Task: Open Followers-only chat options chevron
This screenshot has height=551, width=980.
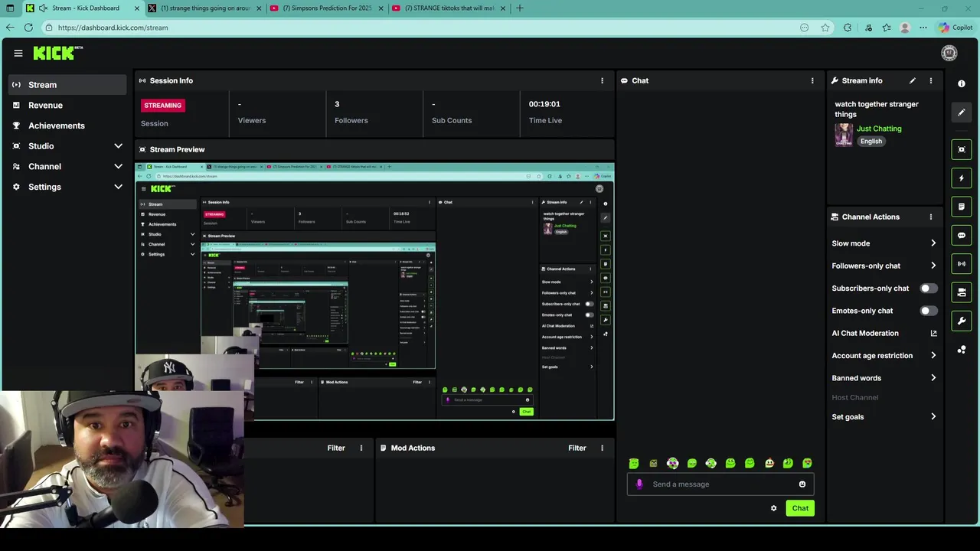Action: (x=933, y=266)
